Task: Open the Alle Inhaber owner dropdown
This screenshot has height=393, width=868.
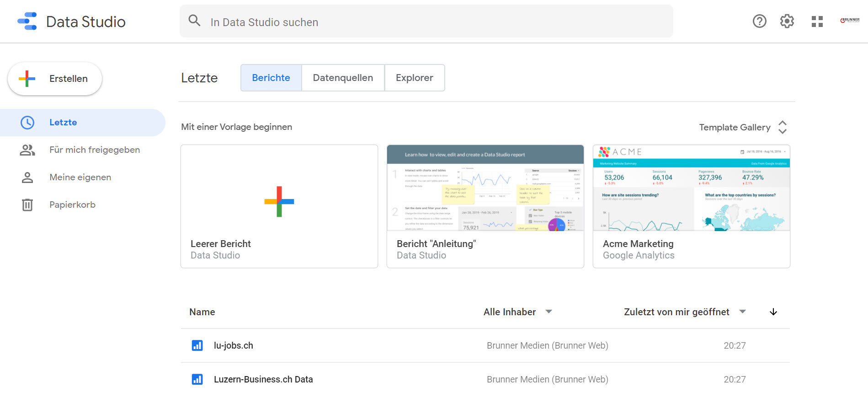Action: 518,312
